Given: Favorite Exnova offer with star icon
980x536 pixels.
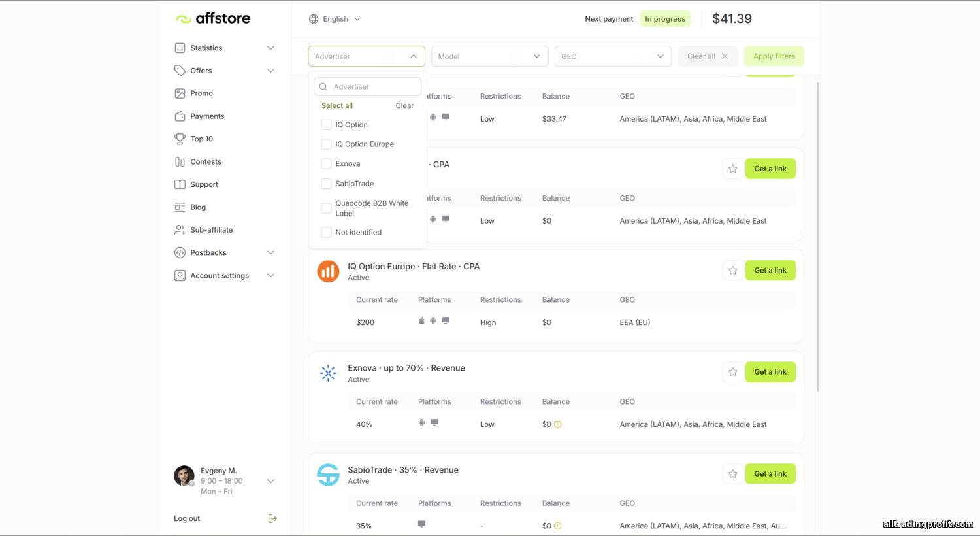Looking at the screenshot, I should point(732,372).
